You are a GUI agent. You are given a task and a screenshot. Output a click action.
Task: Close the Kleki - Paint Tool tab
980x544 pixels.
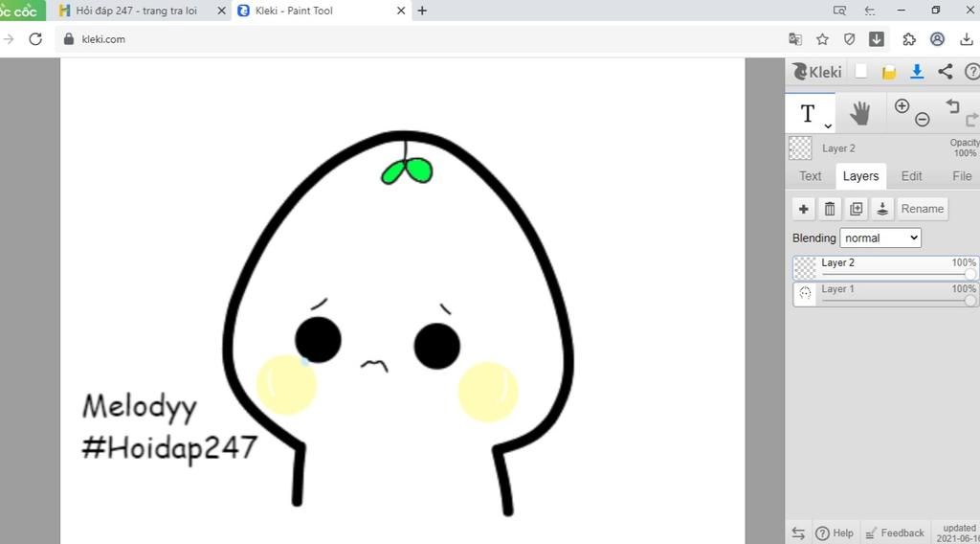(x=401, y=11)
